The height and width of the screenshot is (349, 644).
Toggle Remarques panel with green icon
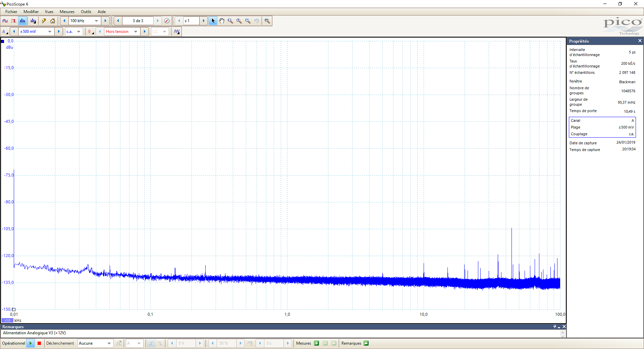pyautogui.click(x=366, y=343)
